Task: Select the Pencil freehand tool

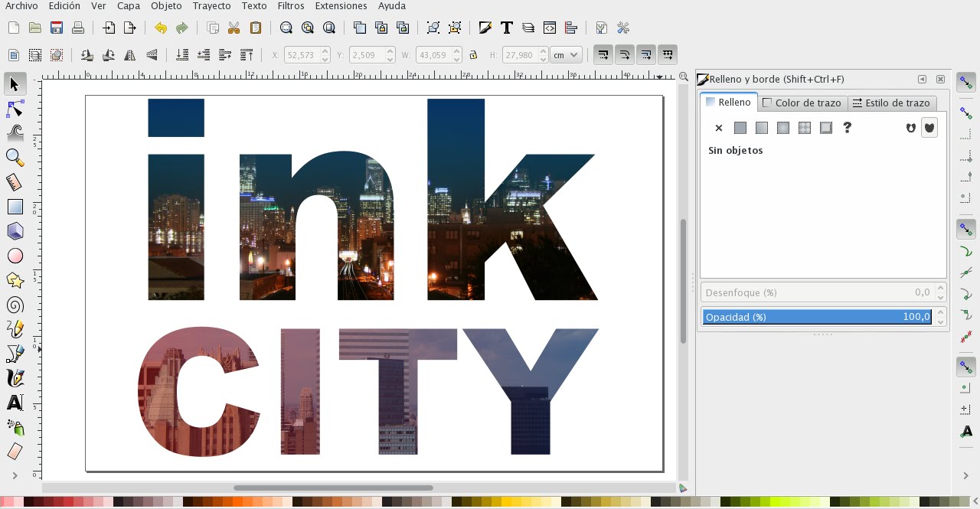Action: click(x=15, y=329)
